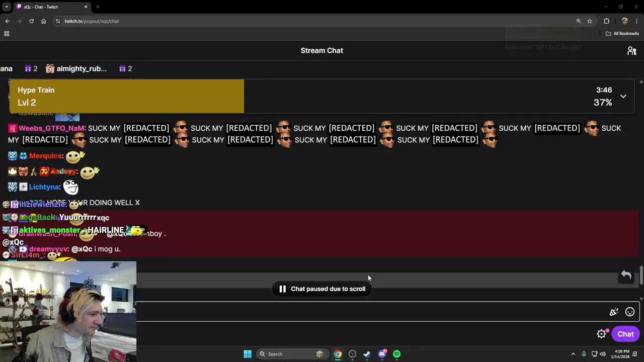644x362 pixels.
Task: Open volume control in system tray
Action: (603, 354)
